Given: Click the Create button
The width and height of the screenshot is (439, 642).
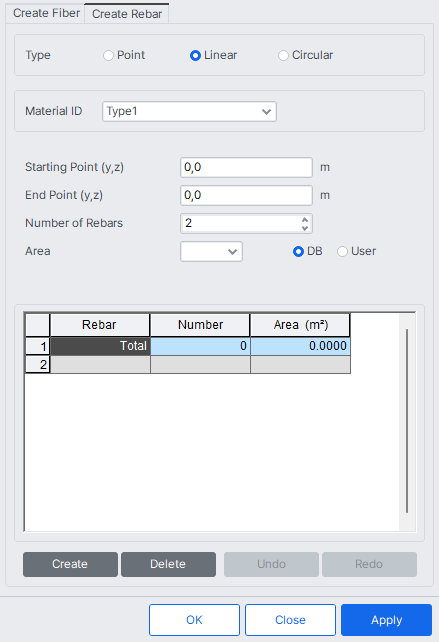Looking at the screenshot, I should point(70,564).
